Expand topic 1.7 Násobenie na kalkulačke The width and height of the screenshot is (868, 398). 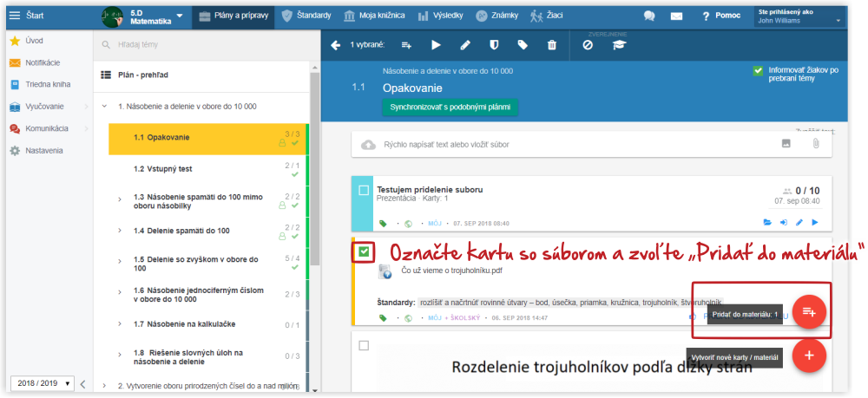(x=120, y=324)
